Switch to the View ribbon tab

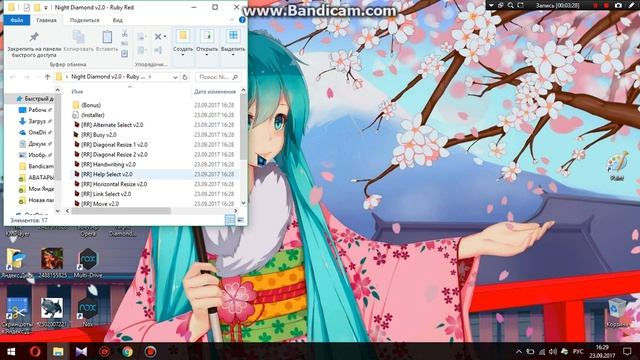118,20
